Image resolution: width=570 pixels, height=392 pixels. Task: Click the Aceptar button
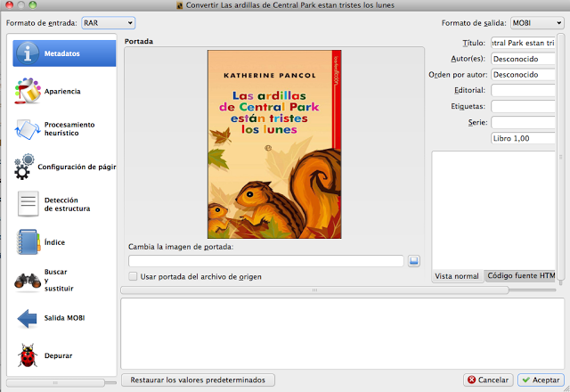point(541,380)
